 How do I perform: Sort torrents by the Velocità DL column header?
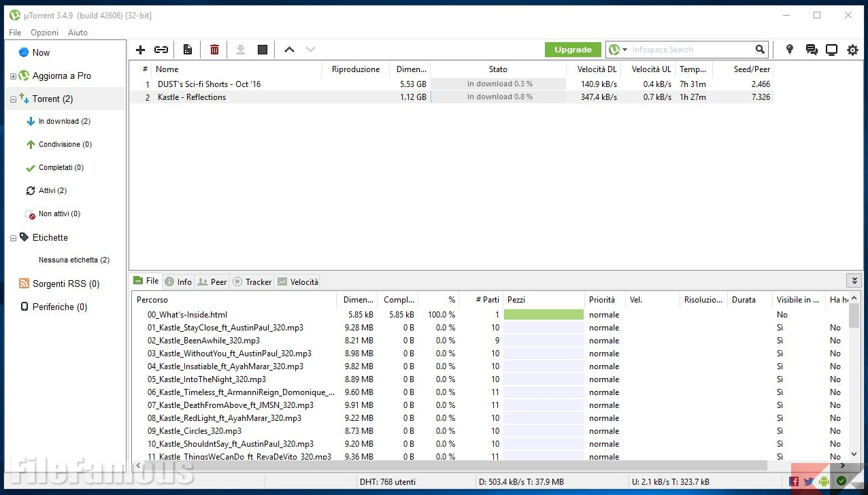[x=593, y=69]
